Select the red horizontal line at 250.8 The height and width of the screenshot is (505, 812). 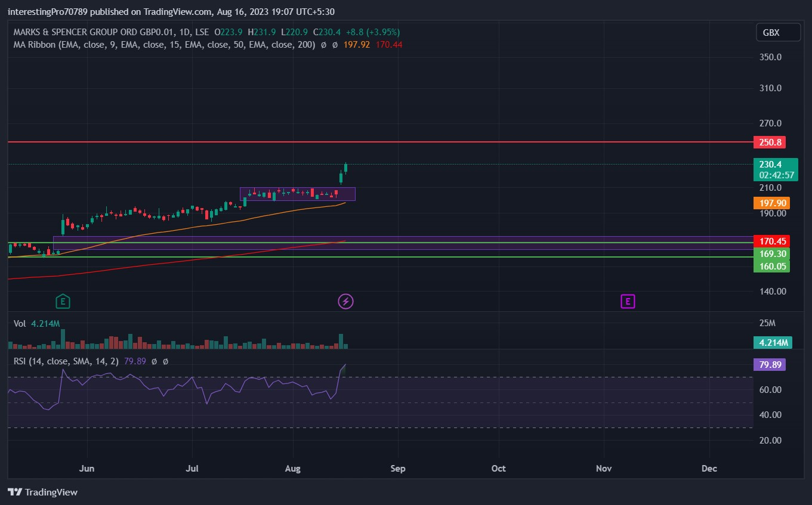(381, 142)
